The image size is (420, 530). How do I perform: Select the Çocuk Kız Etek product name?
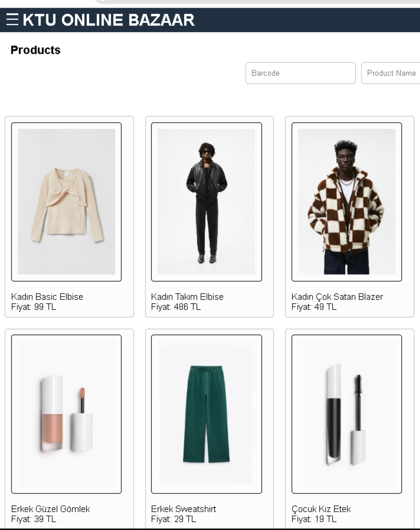(x=321, y=509)
